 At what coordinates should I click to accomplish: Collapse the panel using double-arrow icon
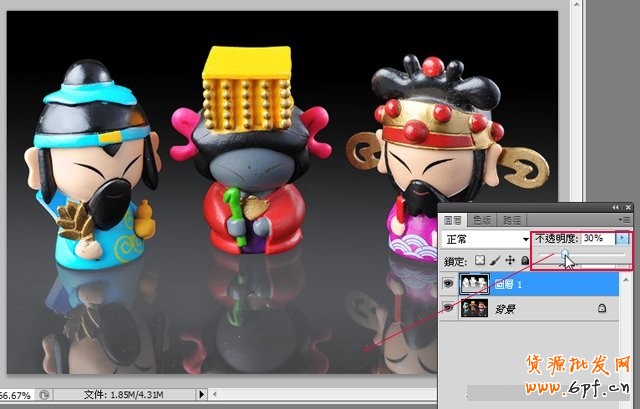[617, 205]
